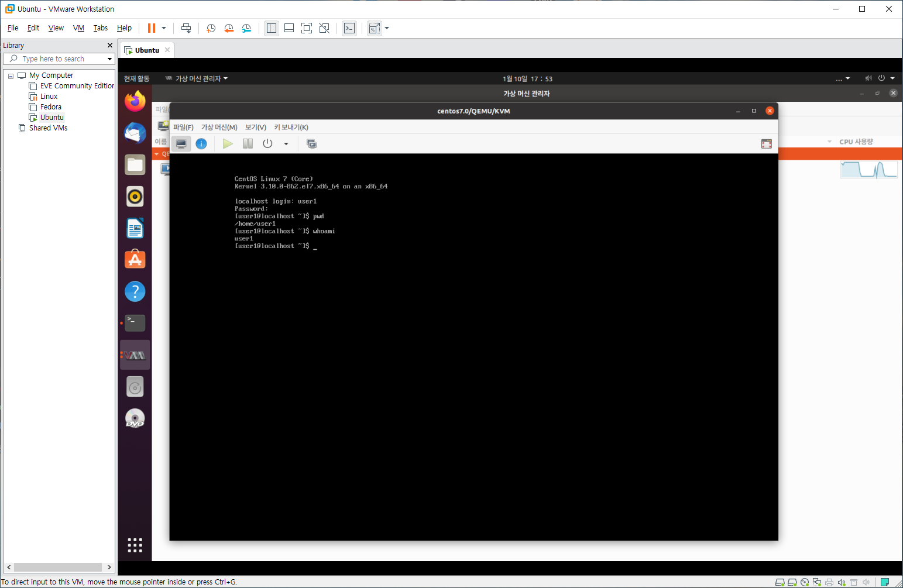
Task: Open the VMware File menu
Action: pos(13,28)
